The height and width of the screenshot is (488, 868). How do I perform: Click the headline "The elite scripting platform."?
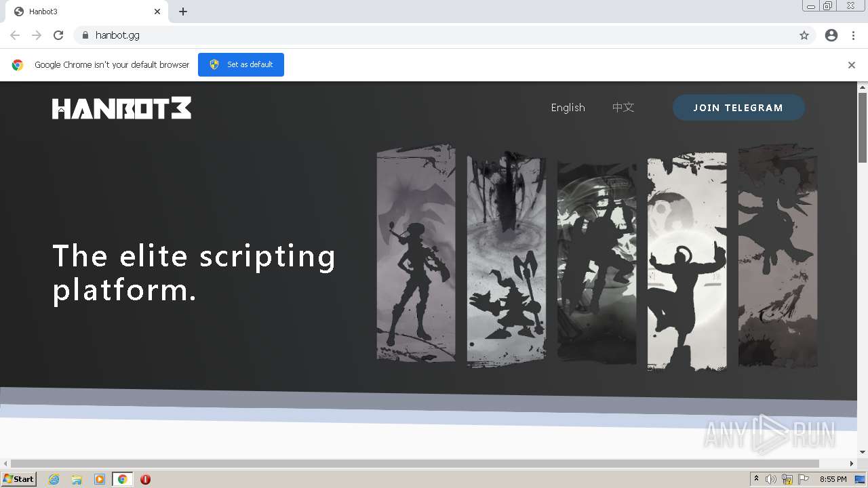tap(194, 272)
